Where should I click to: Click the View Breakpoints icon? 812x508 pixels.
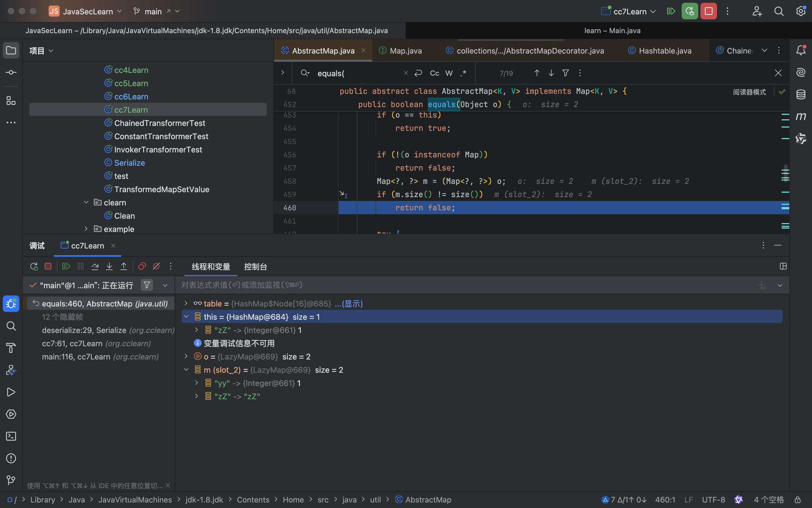click(x=142, y=266)
